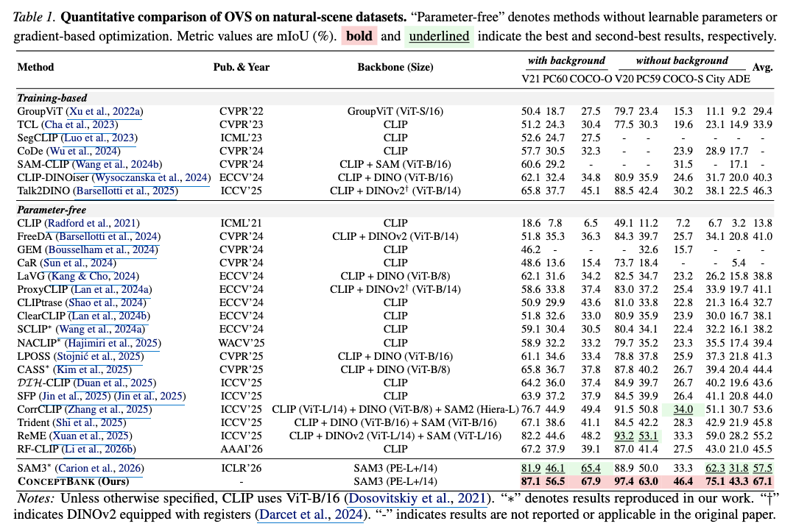The image size is (796, 532).
Task: Open the Lan et al., 2024a citation
Action: 111,289
